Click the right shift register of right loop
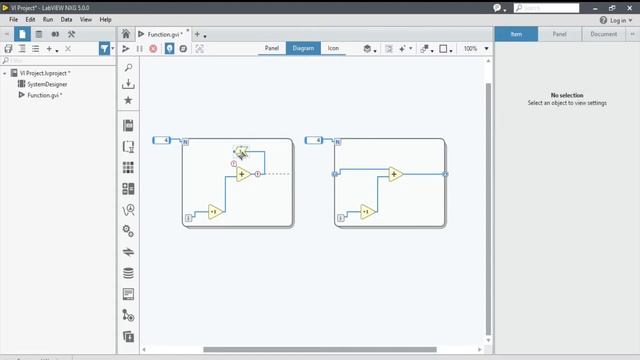 pyautogui.click(x=445, y=174)
